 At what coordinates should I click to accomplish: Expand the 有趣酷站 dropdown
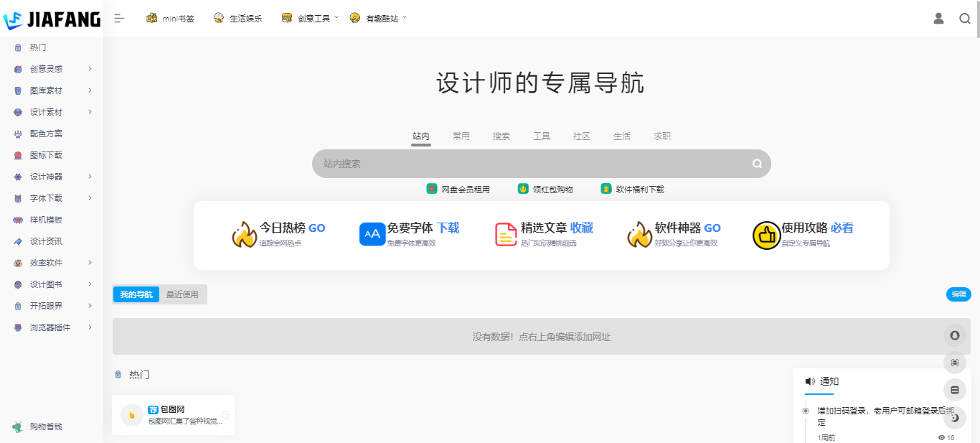[x=380, y=17]
